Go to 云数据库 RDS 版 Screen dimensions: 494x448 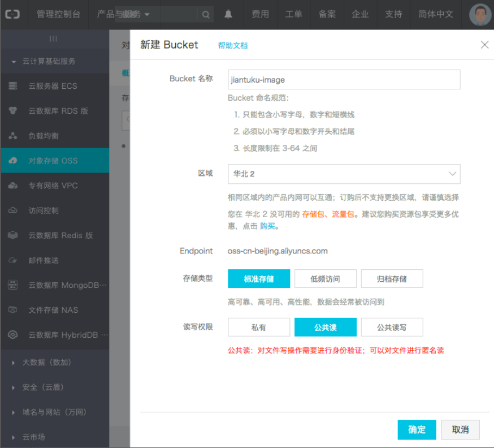pyautogui.click(x=58, y=111)
